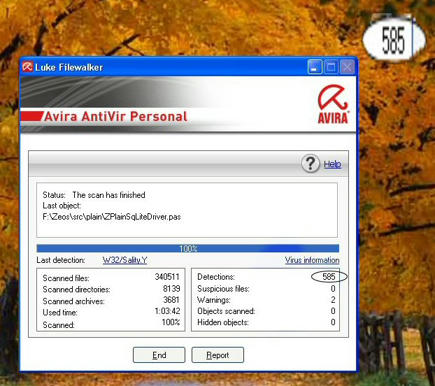Maximize the Luke Filewalker window

click(331, 67)
